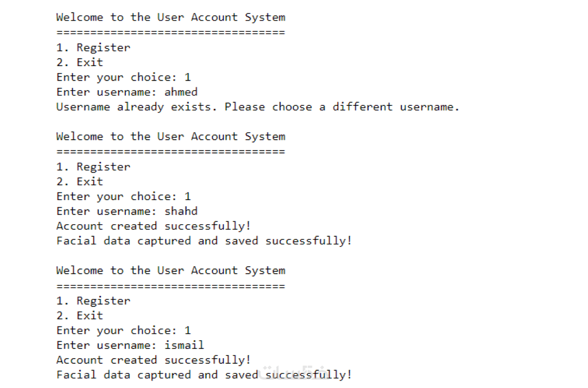588x388 pixels.
Task: Click '1. Register' in the menu preceding ahmed
Action: (x=93, y=48)
